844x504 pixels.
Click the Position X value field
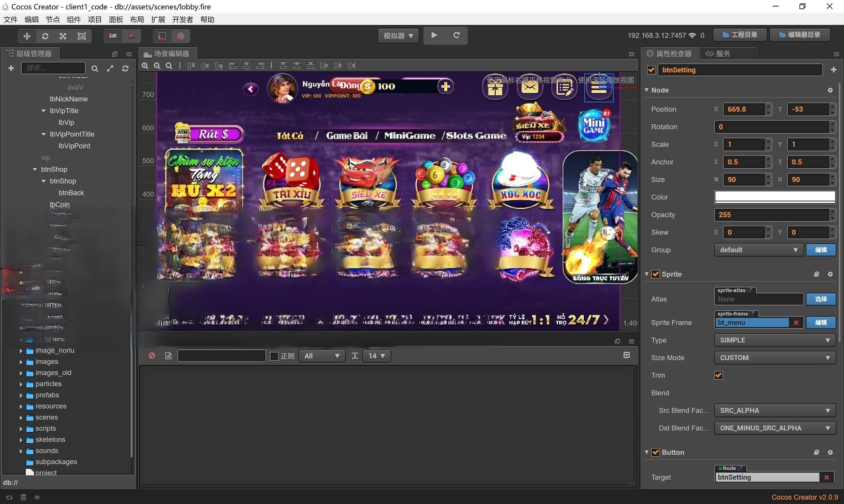point(744,109)
